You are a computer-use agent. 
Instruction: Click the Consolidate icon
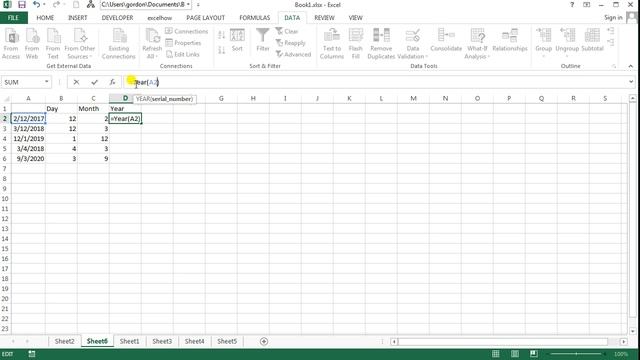(446, 40)
